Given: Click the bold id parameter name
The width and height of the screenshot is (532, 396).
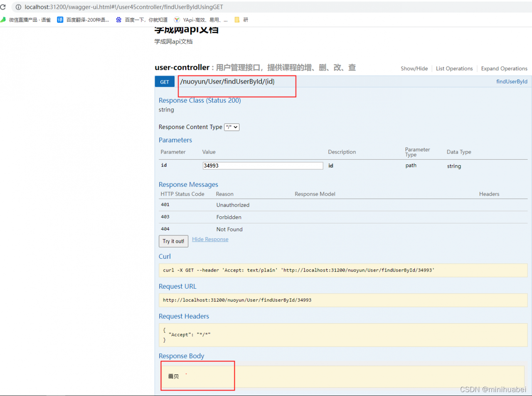Looking at the screenshot, I should 164,165.
